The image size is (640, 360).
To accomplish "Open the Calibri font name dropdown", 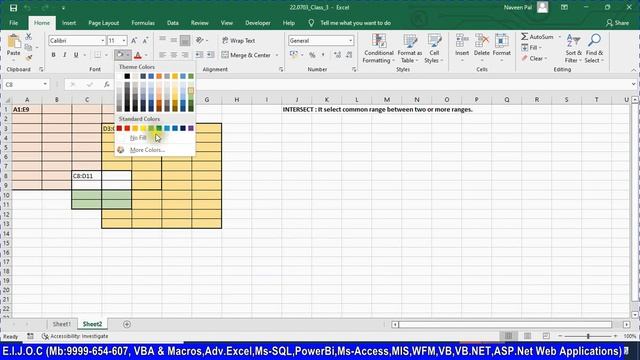I will (x=103, y=40).
